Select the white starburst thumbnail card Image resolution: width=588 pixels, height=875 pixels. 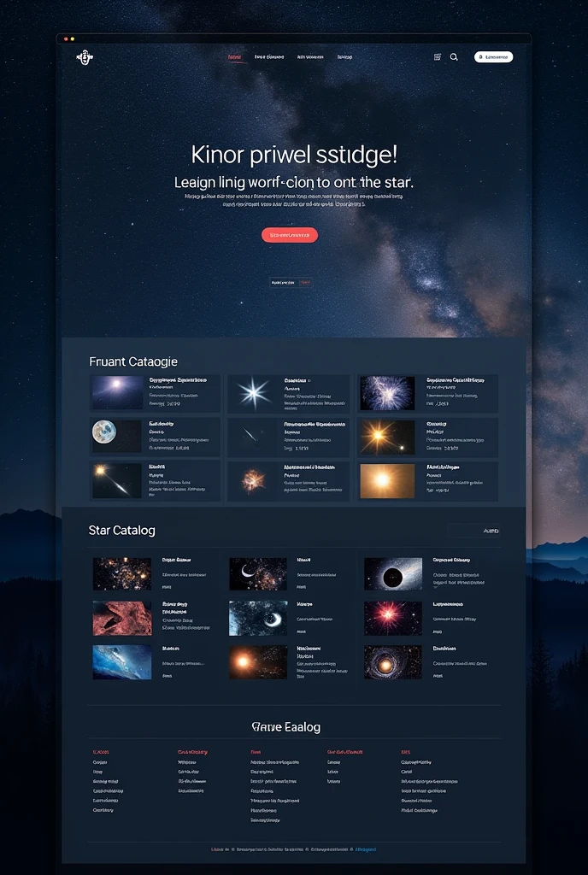[253, 393]
